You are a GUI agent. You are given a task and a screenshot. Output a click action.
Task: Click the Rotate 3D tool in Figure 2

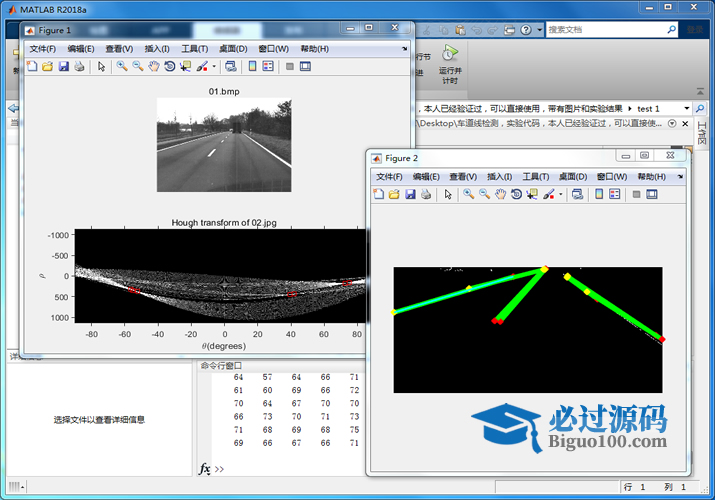[x=516, y=194]
